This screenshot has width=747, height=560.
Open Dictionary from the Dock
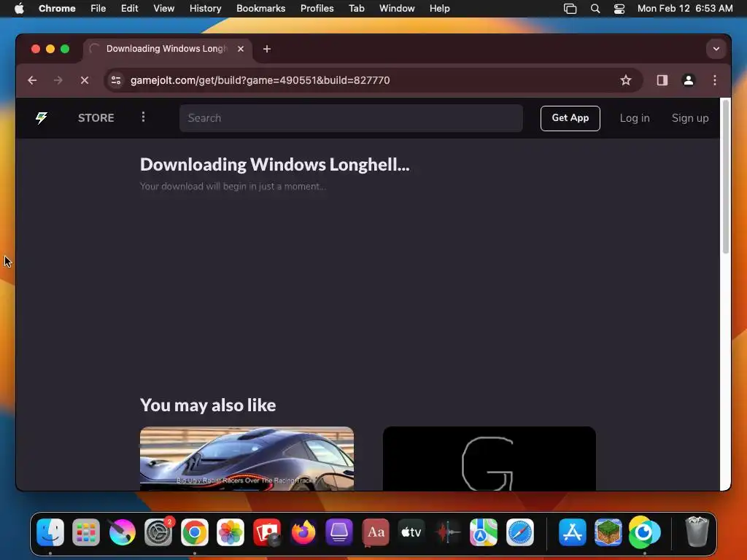pos(376,532)
